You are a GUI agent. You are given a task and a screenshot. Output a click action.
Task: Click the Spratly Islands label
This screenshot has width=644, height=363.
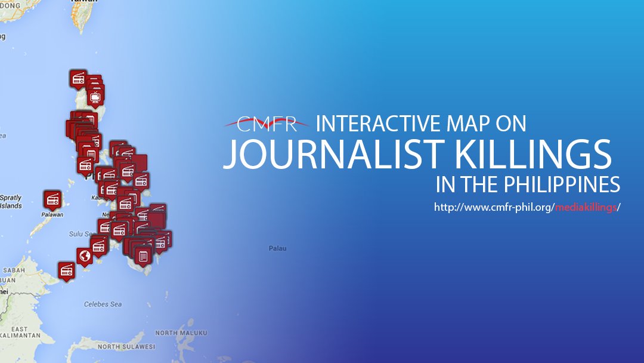point(11,201)
